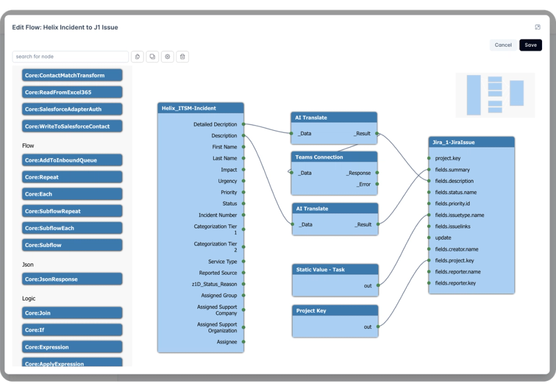
Task: Click the Status output port
Action: coord(244,204)
